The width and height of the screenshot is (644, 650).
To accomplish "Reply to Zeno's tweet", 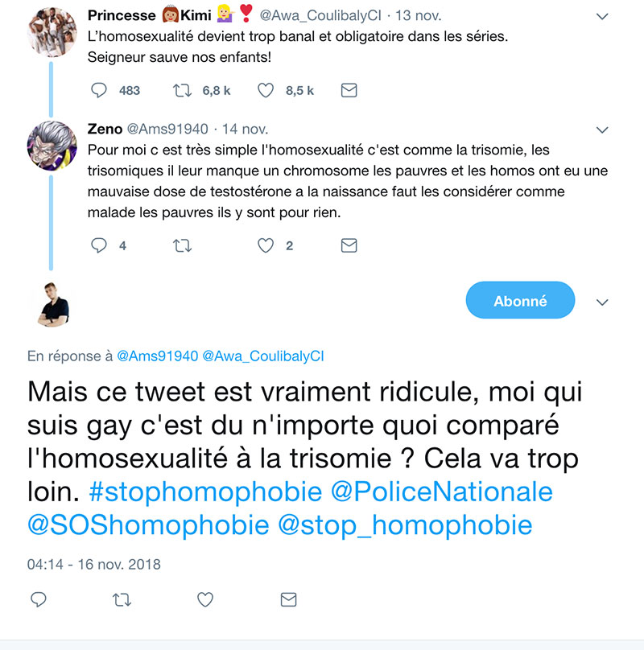I will (100, 245).
